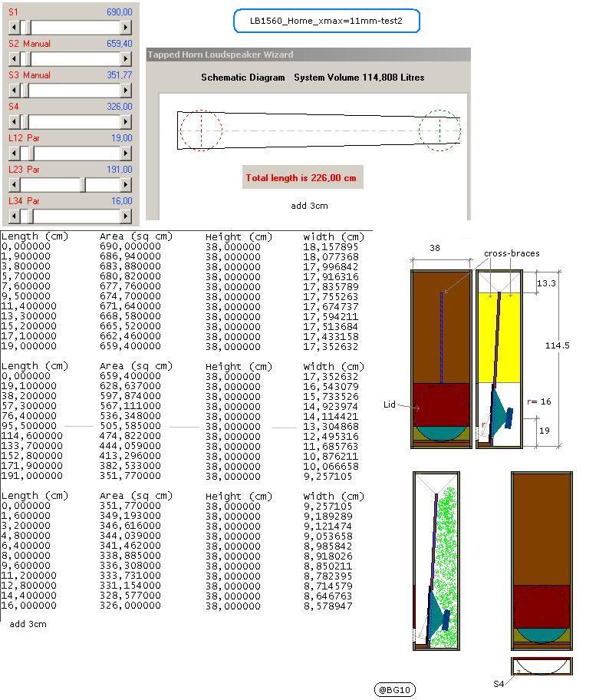Click the right arrow of S3 Manual slider
Image resolution: width=609 pixels, height=700 pixels.
126,91
